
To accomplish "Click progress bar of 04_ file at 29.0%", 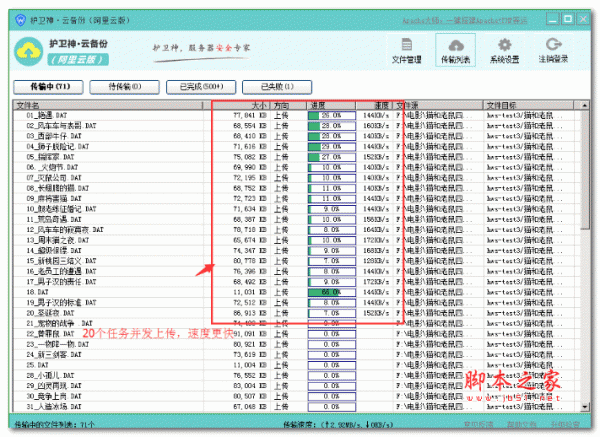I will pyautogui.click(x=332, y=147).
